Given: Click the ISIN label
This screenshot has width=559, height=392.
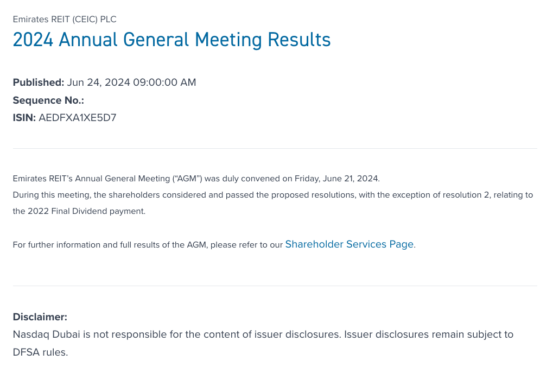Looking at the screenshot, I should click(24, 118).
